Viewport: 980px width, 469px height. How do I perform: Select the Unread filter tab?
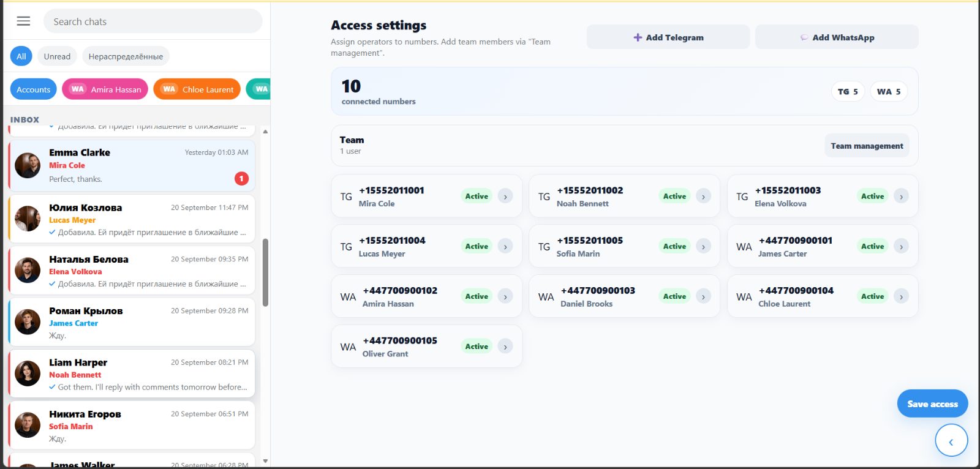click(57, 56)
